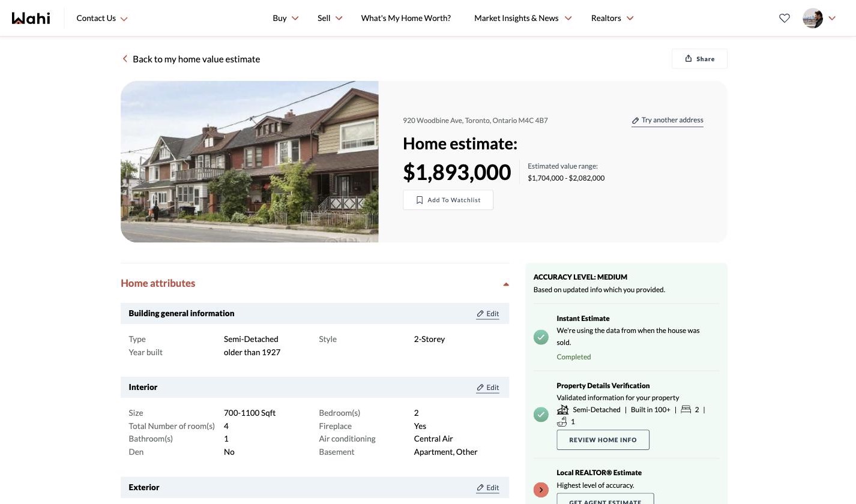Click Get Agent Estimate button

pyautogui.click(x=605, y=499)
